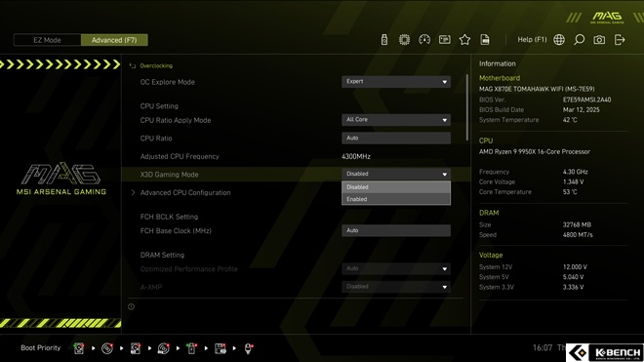The image size is (644, 362).
Task: Choose Disabled in X3D Gaming Mode list
Action: point(396,187)
